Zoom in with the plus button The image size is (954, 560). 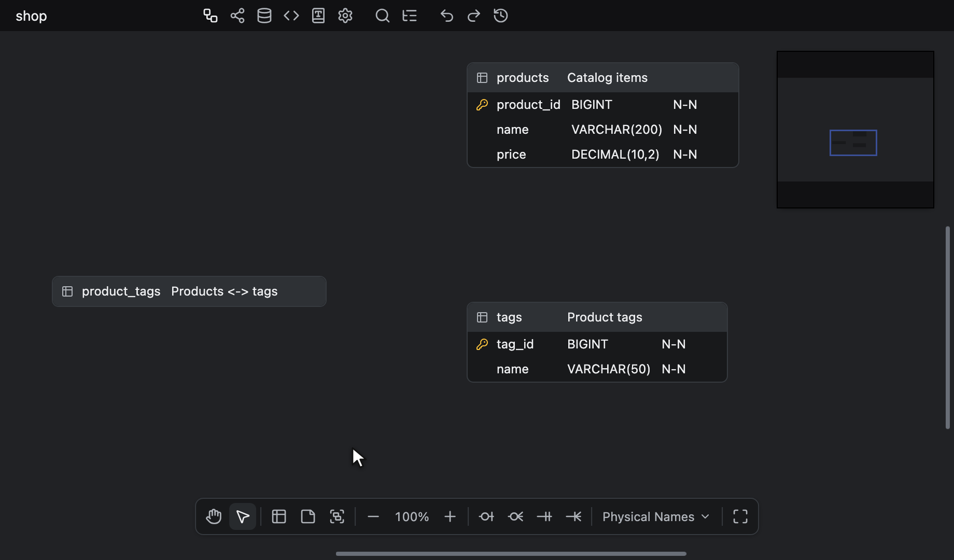point(450,516)
